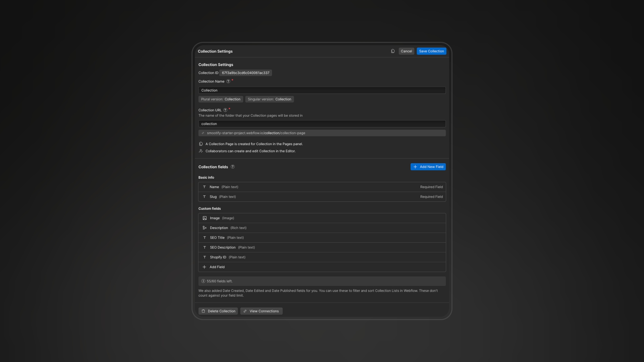Image resolution: width=644 pixels, height=362 pixels.
Task: Open View Connections
Action: tap(261, 311)
